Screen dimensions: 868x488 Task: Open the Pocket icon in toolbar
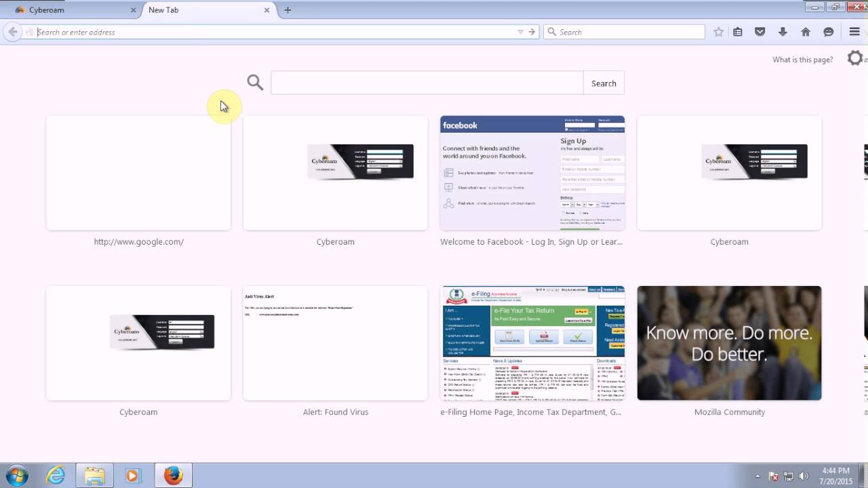(x=760, y=32)
